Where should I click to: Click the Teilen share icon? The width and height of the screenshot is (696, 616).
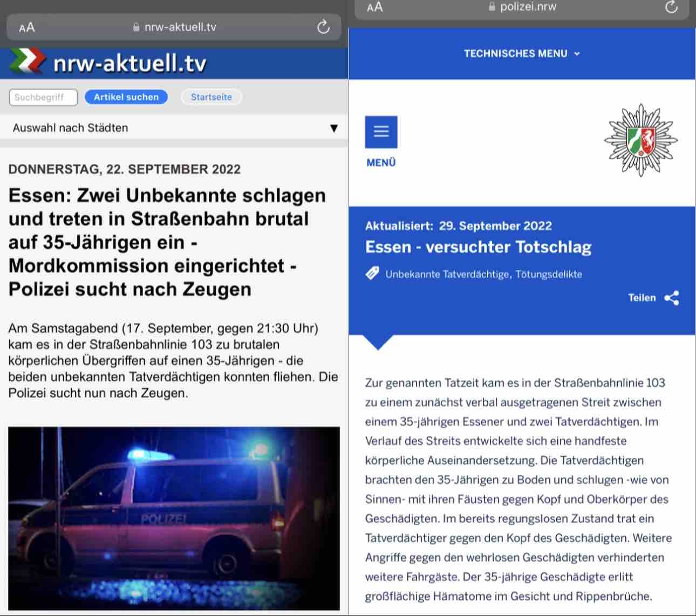(672, 298)
